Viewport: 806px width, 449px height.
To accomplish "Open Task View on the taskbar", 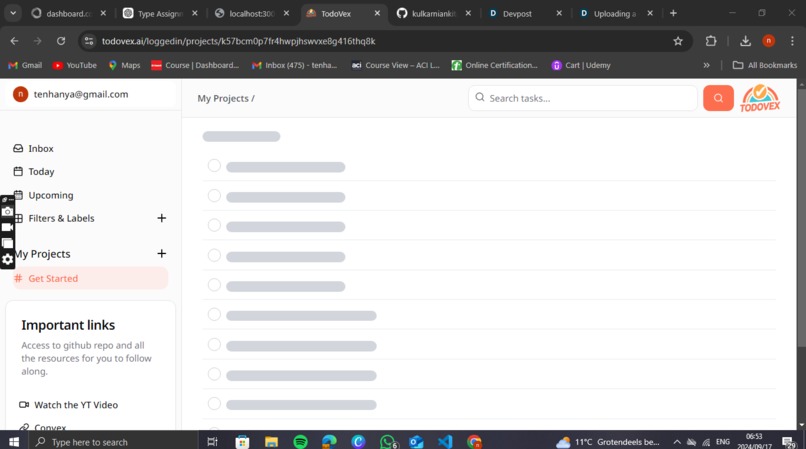I will (212, 442).
